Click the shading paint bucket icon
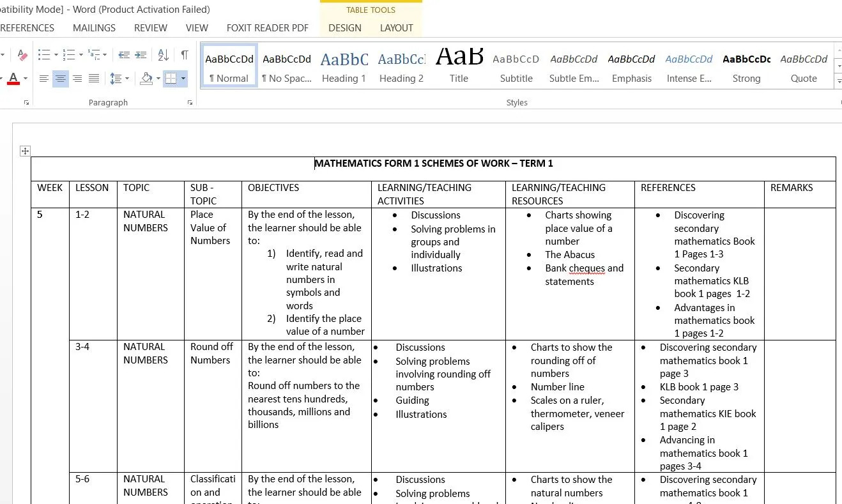The height and width of the screenshot is (504, 842). point(146,79)
